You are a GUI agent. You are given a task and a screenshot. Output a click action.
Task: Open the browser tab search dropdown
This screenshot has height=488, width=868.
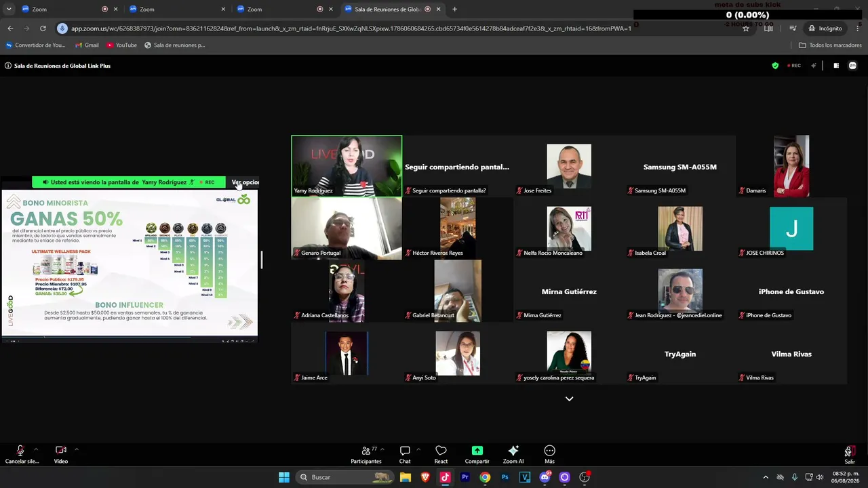click(x=9, y=9)
